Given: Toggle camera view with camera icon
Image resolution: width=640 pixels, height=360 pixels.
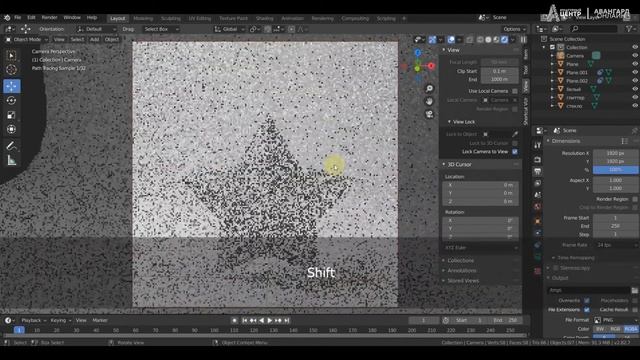Looking at the screenshot, I should [x=429, y=114].
